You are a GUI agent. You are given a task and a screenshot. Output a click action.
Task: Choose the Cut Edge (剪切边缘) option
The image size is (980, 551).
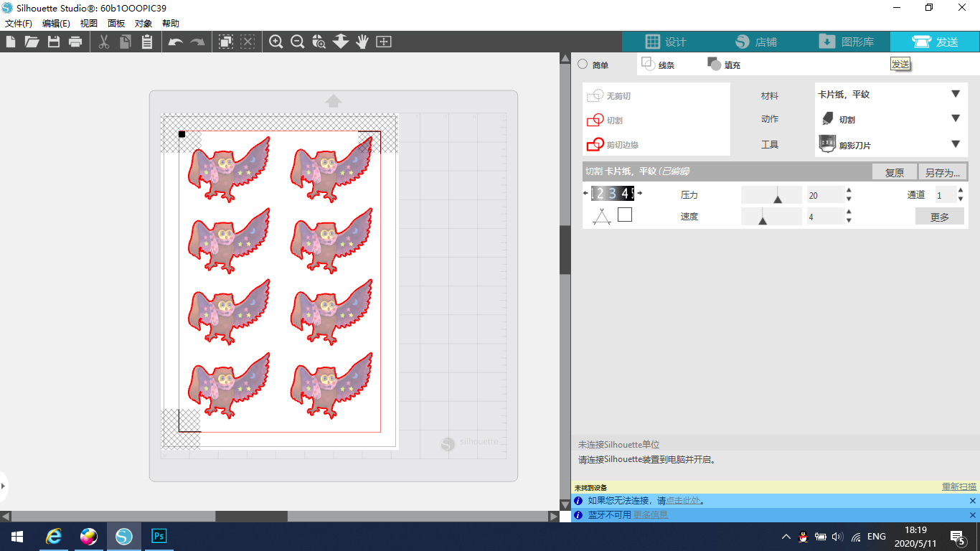point(613,144)
